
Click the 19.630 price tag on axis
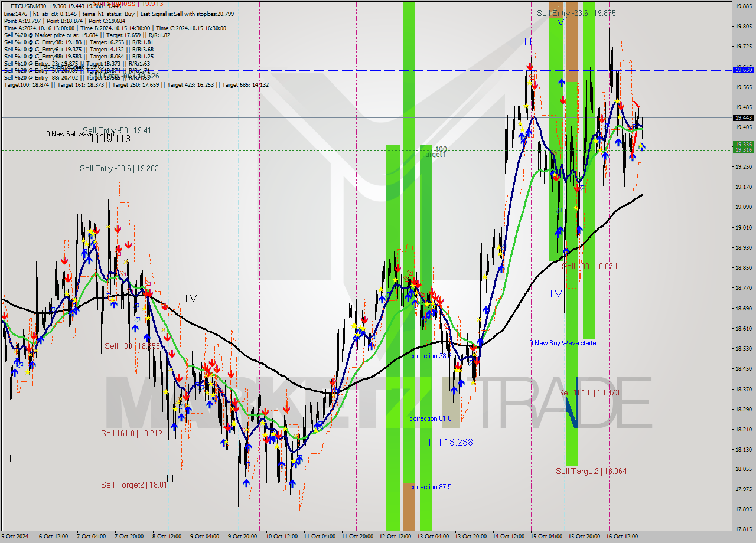pos(743,70)
